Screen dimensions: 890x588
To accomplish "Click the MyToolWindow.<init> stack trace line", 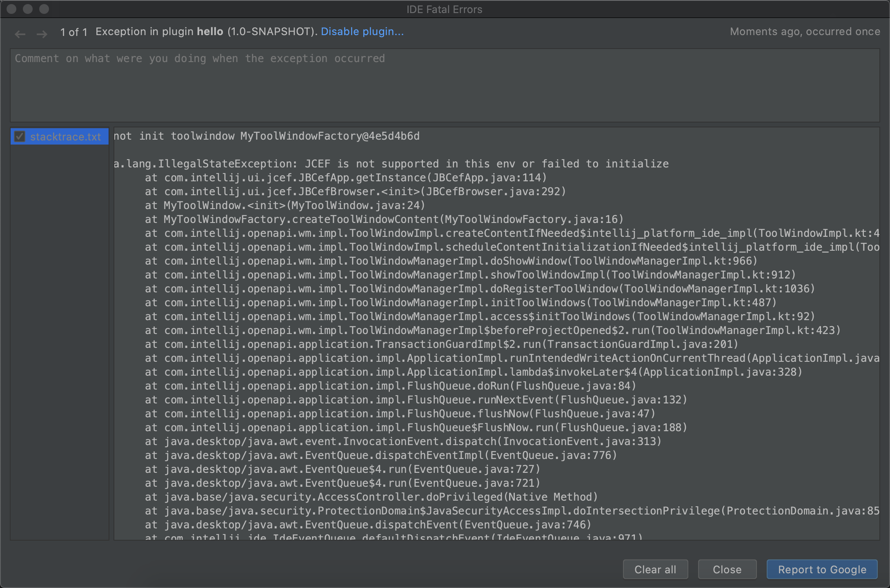I will [285, 205].
